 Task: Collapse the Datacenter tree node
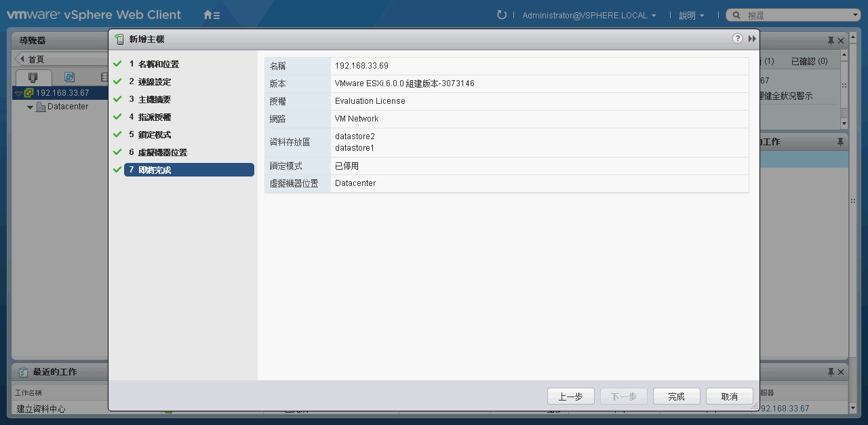click(30, 107)
